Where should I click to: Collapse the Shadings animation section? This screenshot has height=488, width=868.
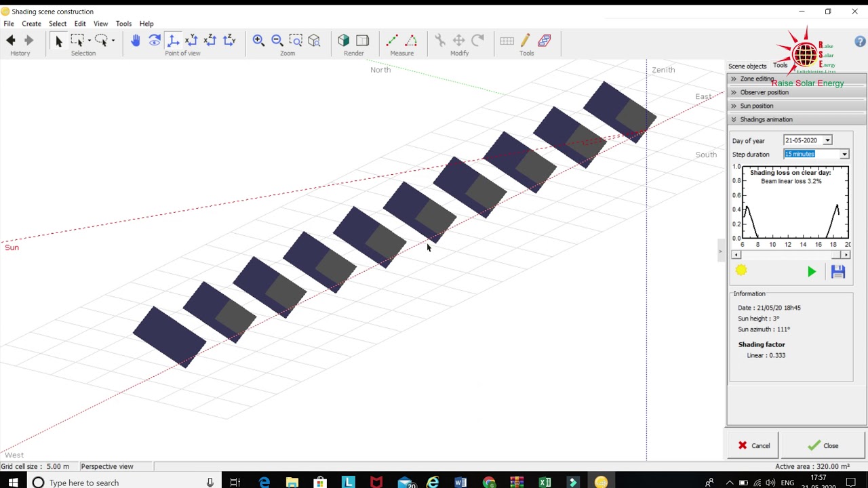coord(796,119)
